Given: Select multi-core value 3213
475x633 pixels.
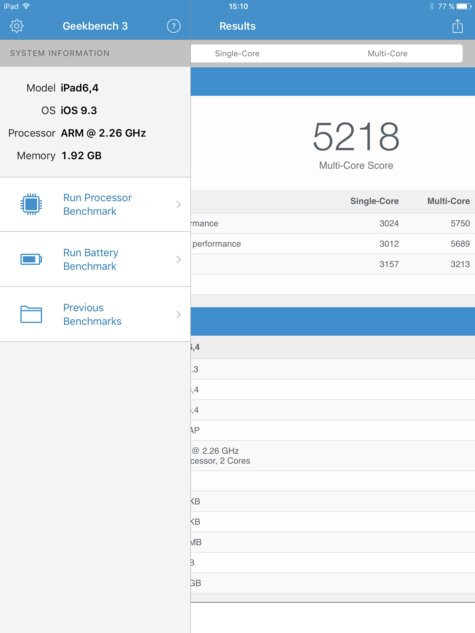Looking at the screenshot, I should (460, 264).
